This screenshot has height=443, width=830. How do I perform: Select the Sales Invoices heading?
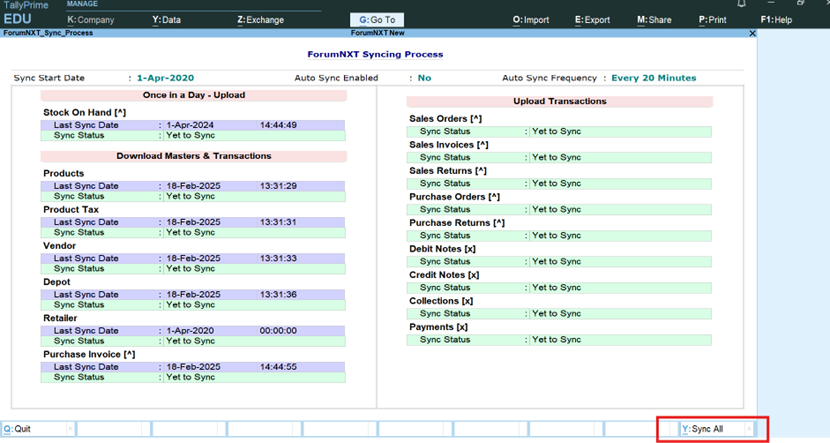[448, 144]
